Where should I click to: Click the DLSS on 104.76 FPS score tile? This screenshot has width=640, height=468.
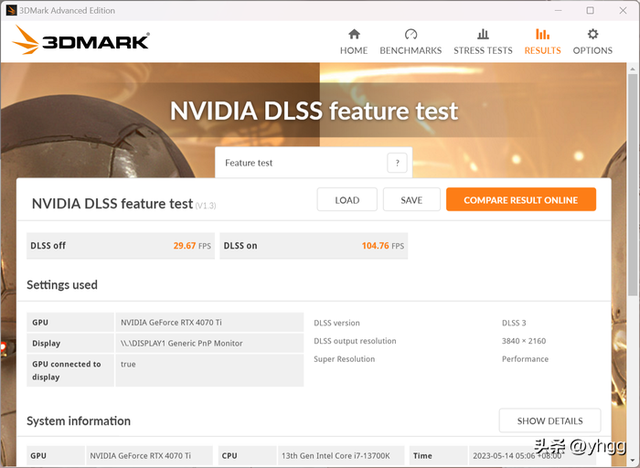312,246
